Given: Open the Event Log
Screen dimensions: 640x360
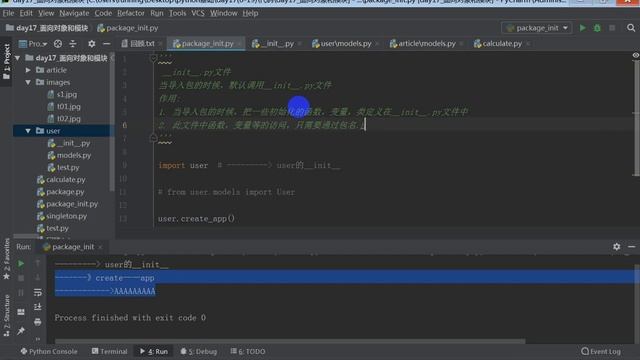Looking at the screenshot, I should click(601, 351).
